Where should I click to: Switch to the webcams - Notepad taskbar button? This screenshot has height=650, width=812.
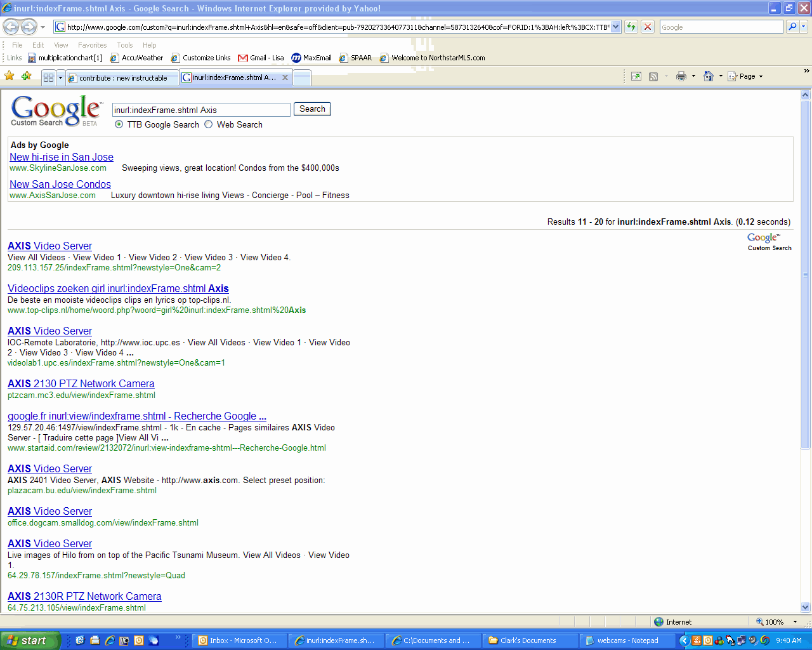click(627, 640)
